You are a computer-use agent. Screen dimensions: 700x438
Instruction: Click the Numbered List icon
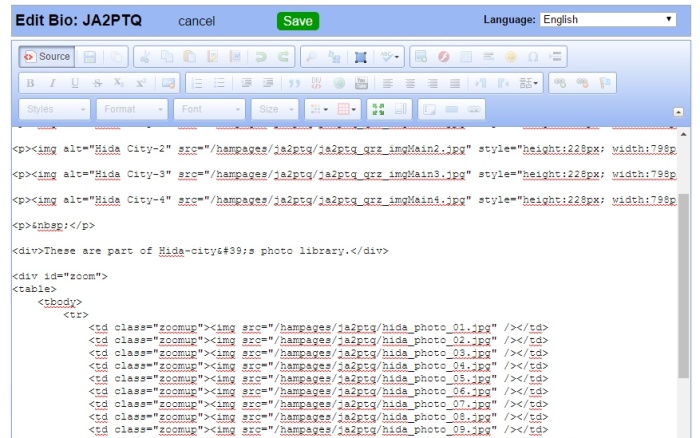pos(197,83)
